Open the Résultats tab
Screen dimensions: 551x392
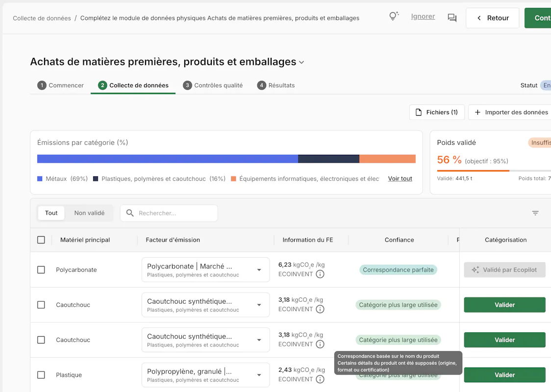coord(276,85)
